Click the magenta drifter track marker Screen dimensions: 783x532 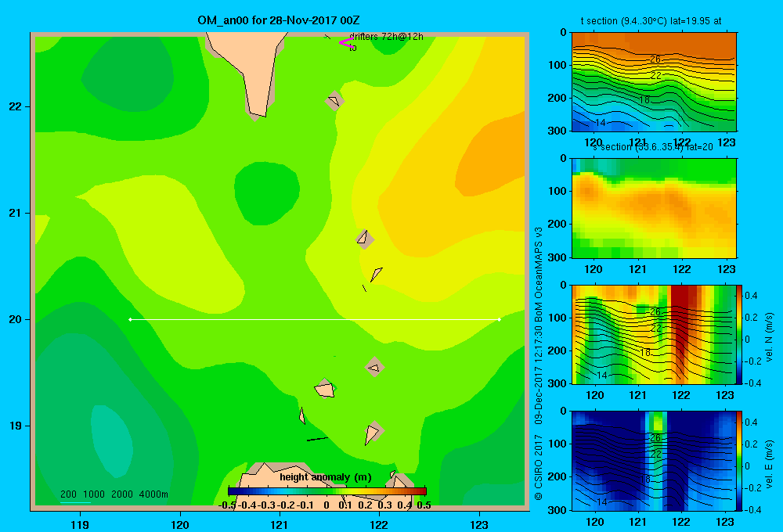[x=345, y=42]
